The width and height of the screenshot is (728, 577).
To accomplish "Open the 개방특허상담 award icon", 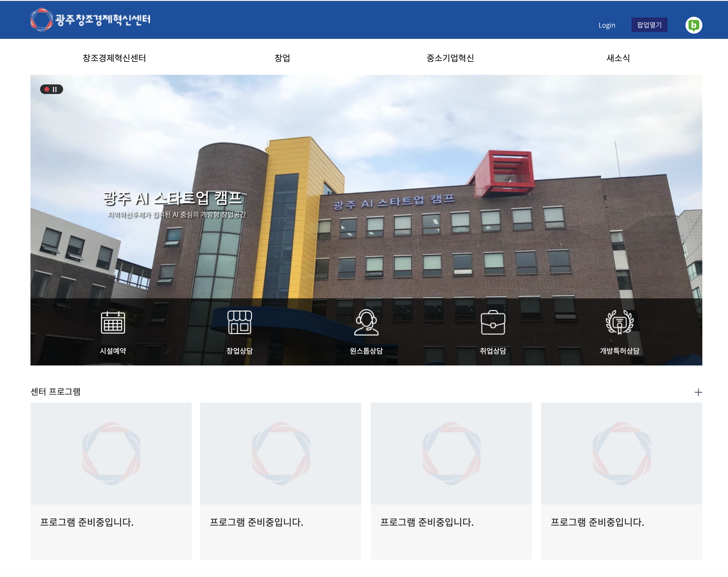I will point(619,323).
